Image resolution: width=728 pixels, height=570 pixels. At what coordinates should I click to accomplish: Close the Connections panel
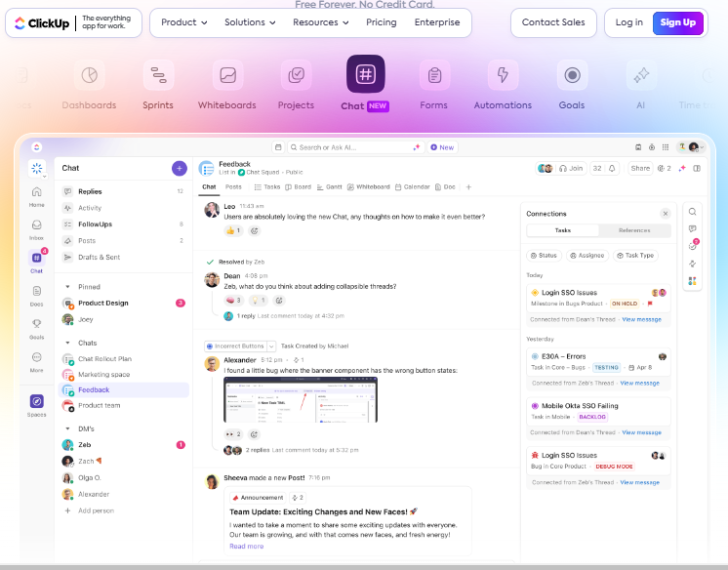tap(666, 214)
